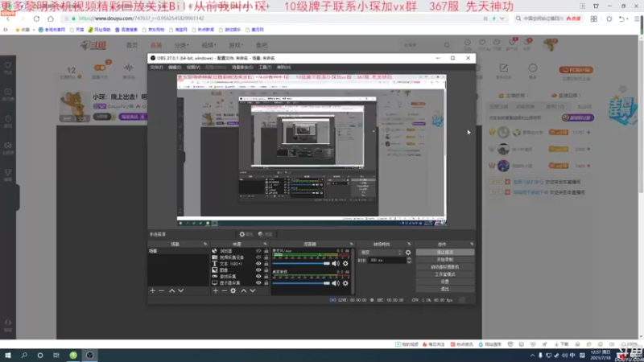Click 开始录制 start recording button

click(x=445, y=260)
